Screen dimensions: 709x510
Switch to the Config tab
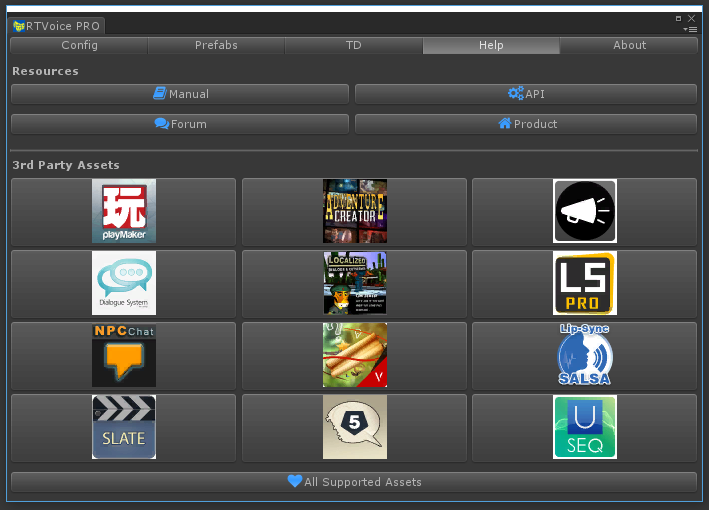pyautogui.click(x=79, y=45)
